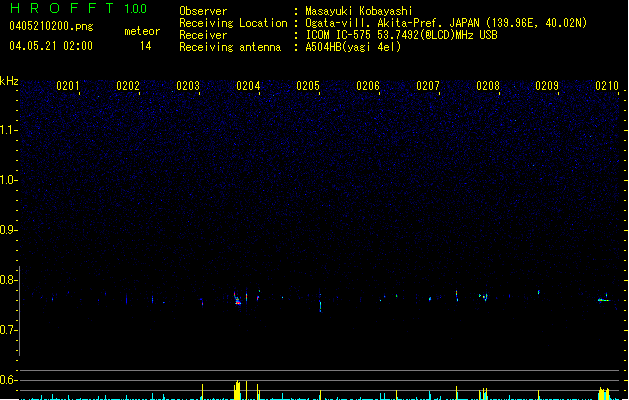This screenshot has height=400, width=629.
Task: Click the 0206 time marker
Action: [x=368, y=86]
